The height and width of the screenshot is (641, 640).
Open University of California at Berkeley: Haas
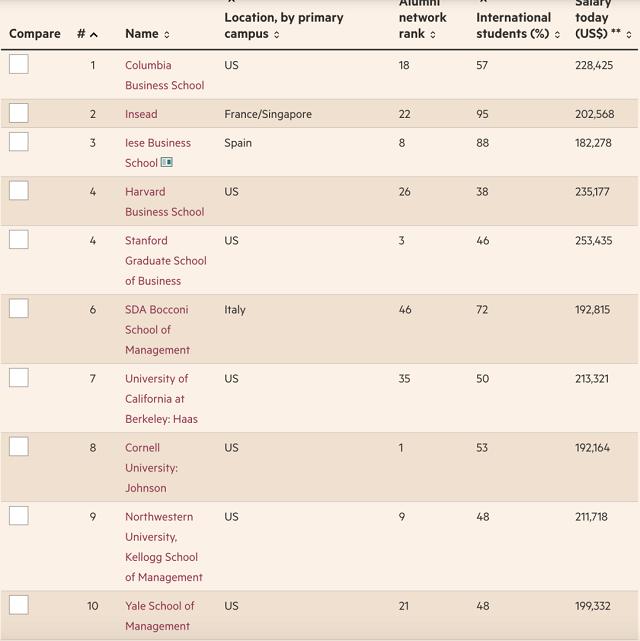coord(161,398)
